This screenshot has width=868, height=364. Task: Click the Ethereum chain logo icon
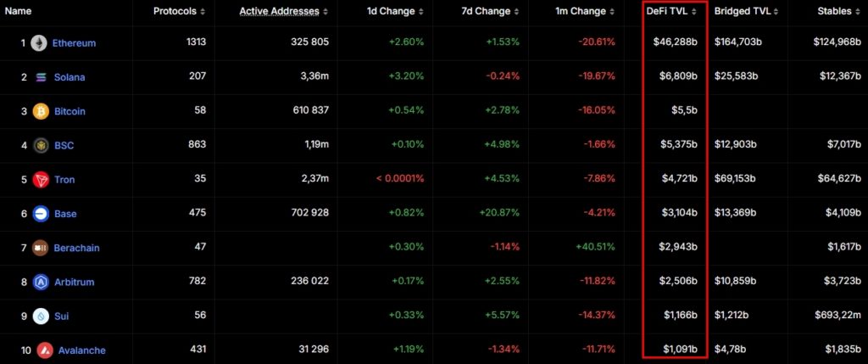(x=40, y=42)
